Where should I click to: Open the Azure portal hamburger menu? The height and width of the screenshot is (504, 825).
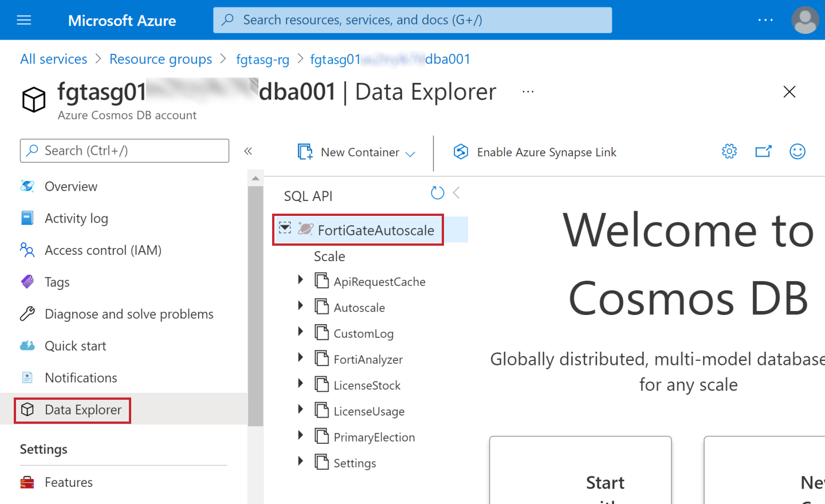[23, 19]
